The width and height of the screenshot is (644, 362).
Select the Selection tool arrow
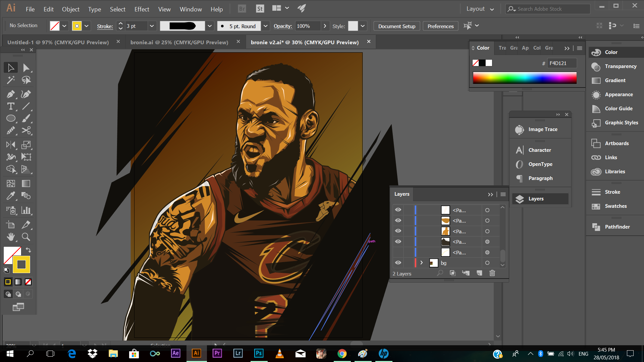pyautogui.click(x=11, y=68)
